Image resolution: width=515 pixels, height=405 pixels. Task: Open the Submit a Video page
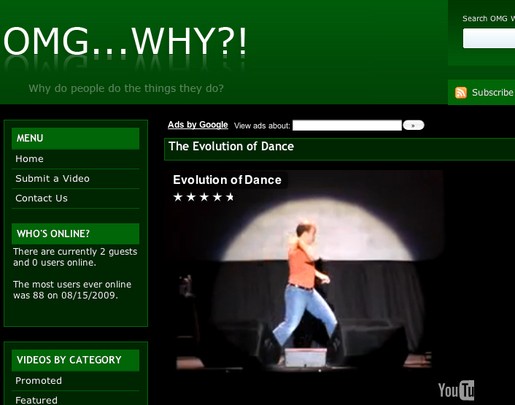tap(52, 178)
